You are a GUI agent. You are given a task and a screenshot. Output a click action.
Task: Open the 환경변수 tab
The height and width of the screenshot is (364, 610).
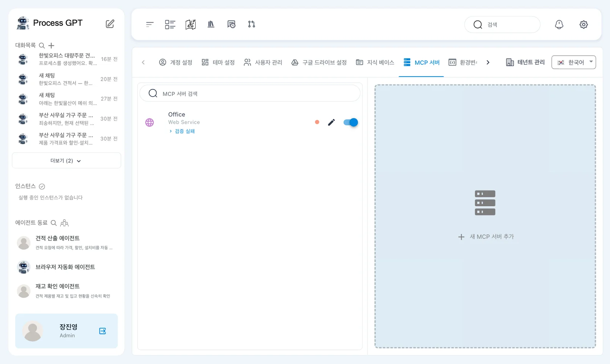tap(463, 62)
